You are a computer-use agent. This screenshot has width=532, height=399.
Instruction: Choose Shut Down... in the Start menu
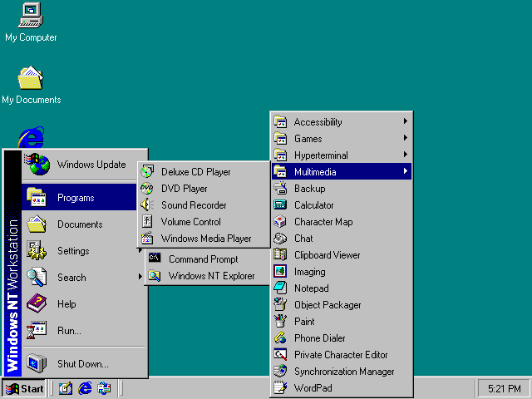[84, 363]
